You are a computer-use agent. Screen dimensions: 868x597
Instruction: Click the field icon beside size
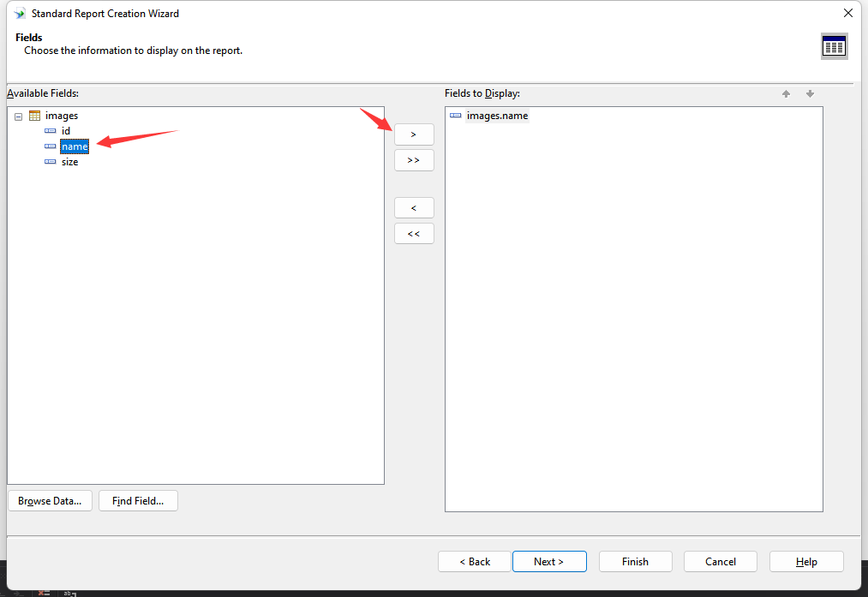50,162
